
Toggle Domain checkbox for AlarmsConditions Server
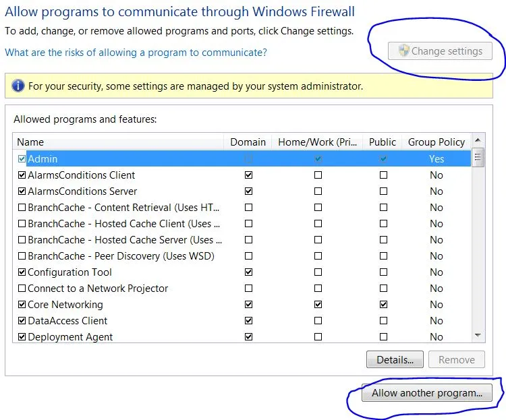(x=248, y=191)
